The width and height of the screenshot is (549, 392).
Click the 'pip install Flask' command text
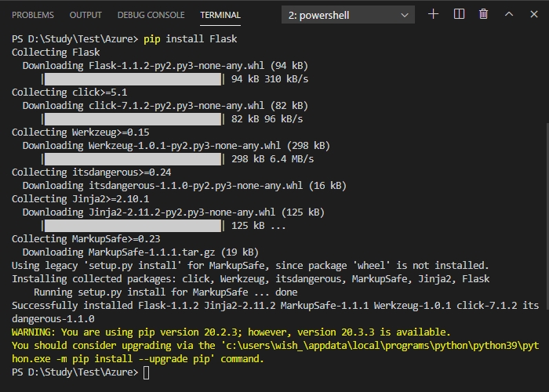point(190,39)
